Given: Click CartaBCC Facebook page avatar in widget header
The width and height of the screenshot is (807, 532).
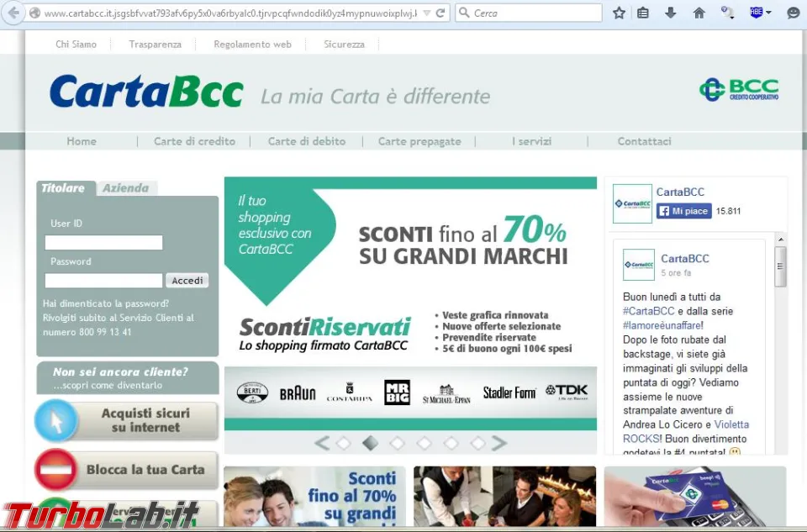Looking at the screenshot, I should pos(632,203).
